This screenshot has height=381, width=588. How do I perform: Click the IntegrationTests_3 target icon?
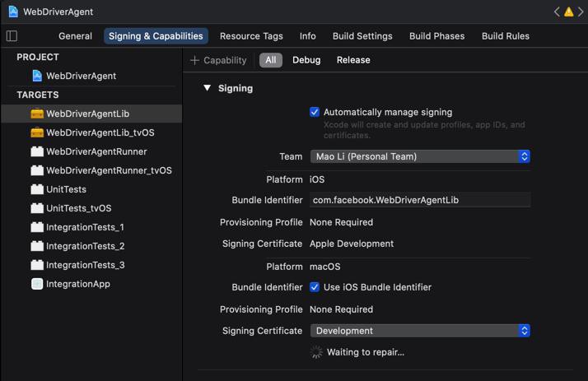click(x=37, y=265)
